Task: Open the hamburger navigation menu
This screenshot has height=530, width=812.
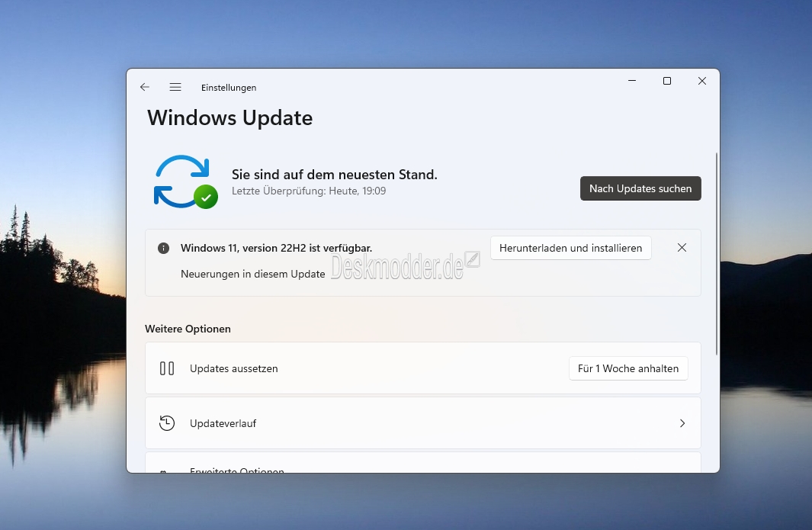Action: click(175, 87)
